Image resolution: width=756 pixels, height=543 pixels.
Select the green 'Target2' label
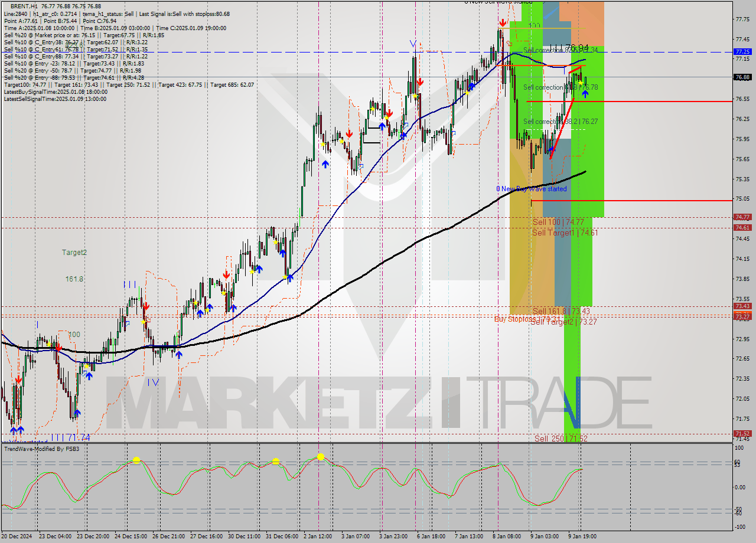coord(74,253)
